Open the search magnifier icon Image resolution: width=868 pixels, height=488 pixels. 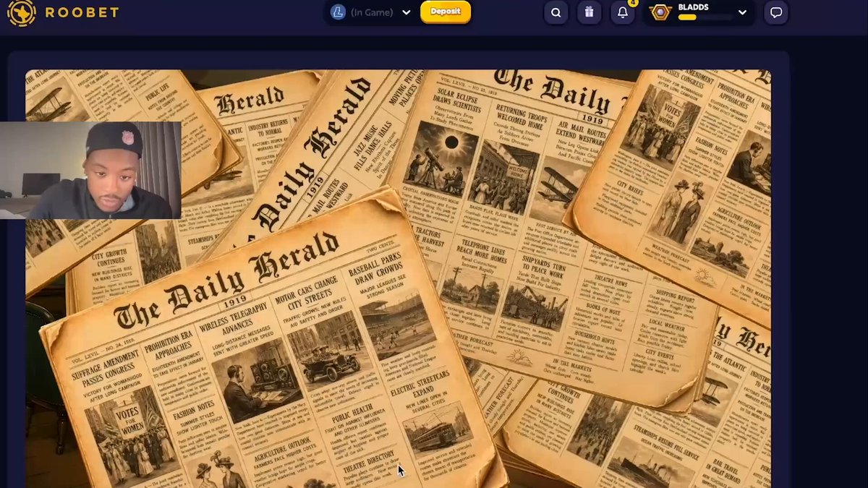(556, 12)
